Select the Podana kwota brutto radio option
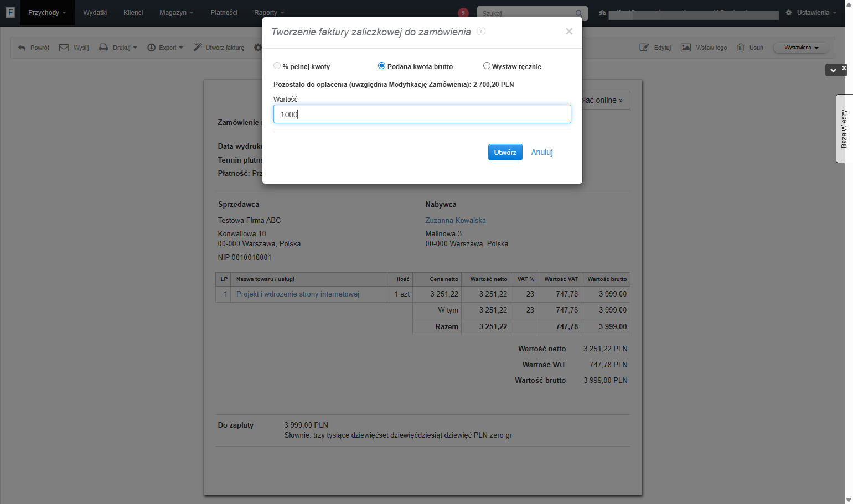 [381, 66]
